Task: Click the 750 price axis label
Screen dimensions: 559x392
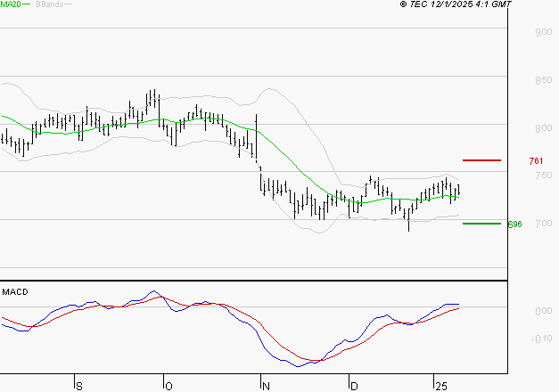Action: 544,175
